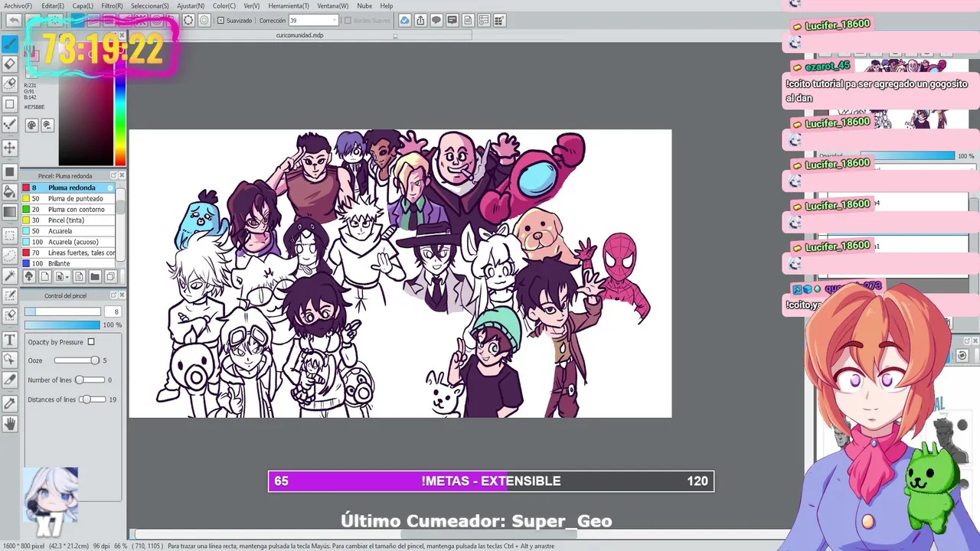Image resolution: width=980 pixels, height=551 pixels.
Task: Click the brush size value field showing 8
Action: point(113,311)
